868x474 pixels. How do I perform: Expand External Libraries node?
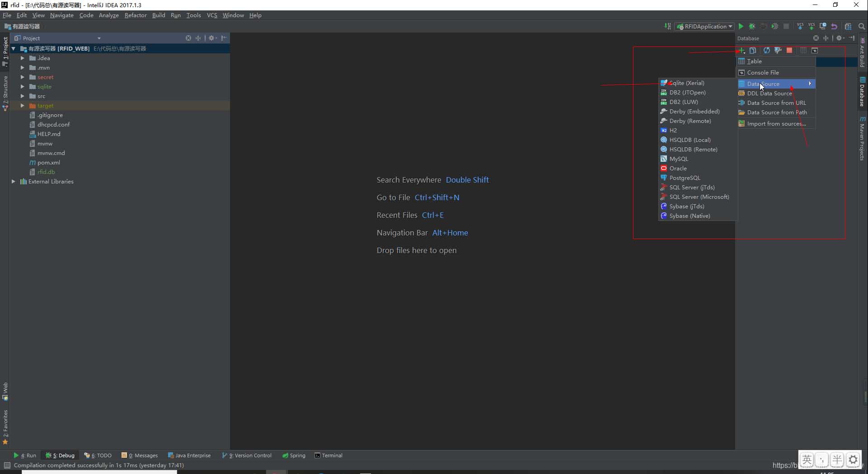pos(14,182)
